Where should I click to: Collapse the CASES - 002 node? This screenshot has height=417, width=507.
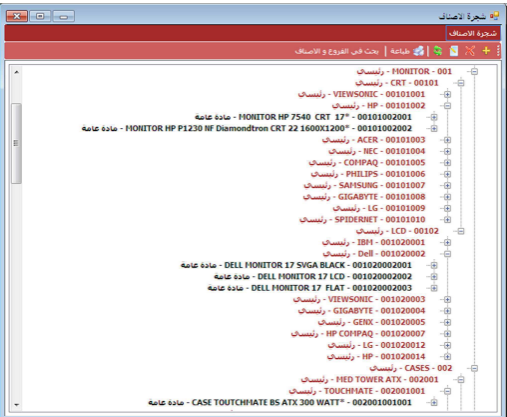[x=474, y=368]
